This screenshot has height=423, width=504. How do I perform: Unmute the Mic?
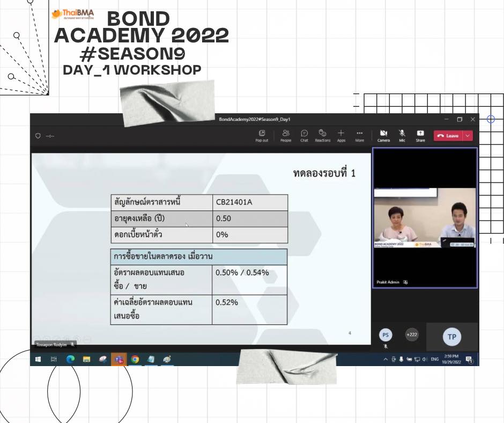tap(402, 135)
